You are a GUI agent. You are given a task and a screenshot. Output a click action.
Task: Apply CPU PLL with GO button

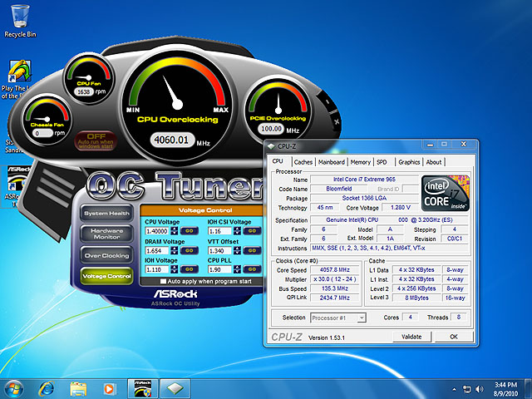tap(252, 269)
